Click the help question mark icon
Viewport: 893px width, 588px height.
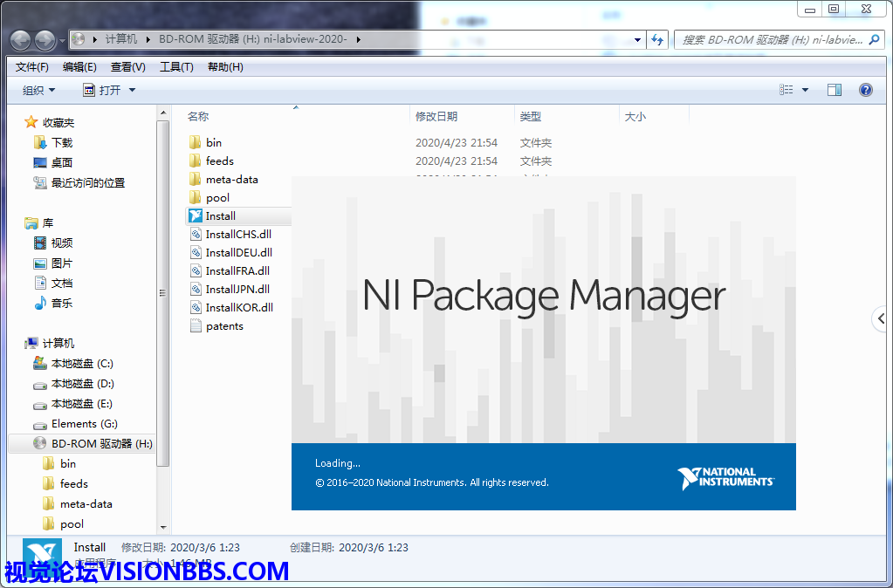[865, 90]
